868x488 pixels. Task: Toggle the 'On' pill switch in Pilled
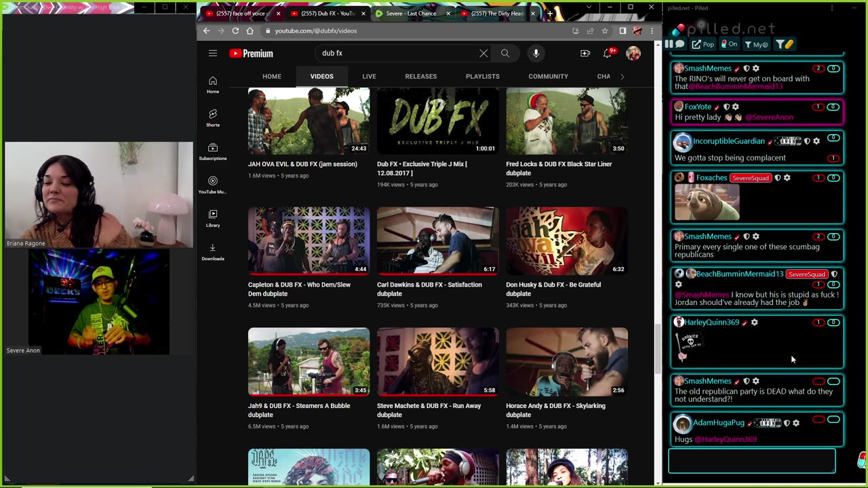click(x=729, y=45)
